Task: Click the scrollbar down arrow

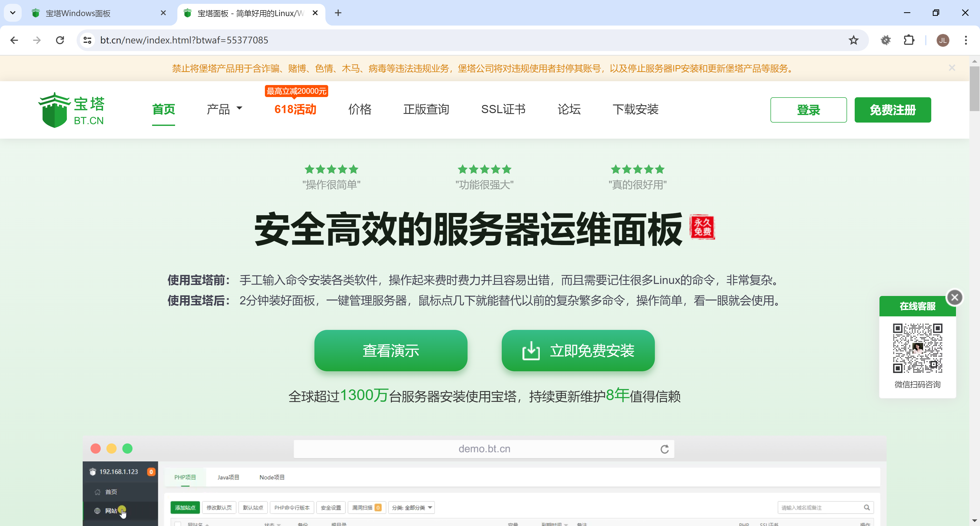Action: click(x=974, y=520)
